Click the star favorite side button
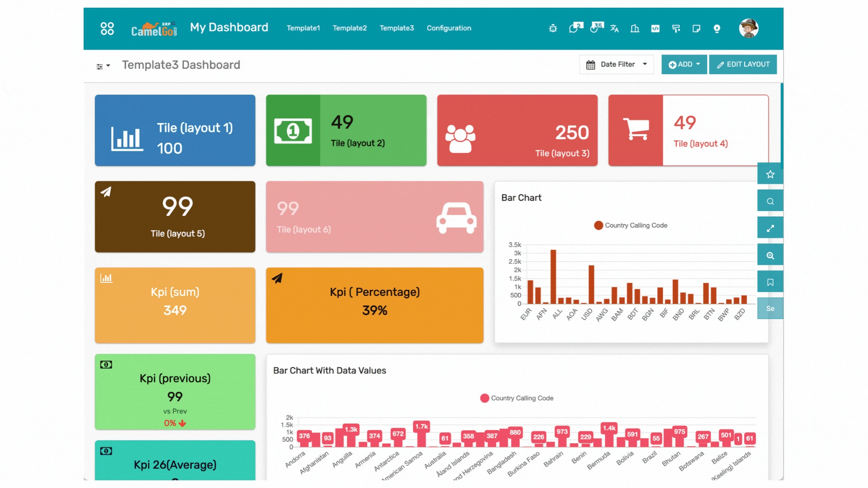This screenshot has height=488, width=868. pyautogui.click(x=770, y=174)
